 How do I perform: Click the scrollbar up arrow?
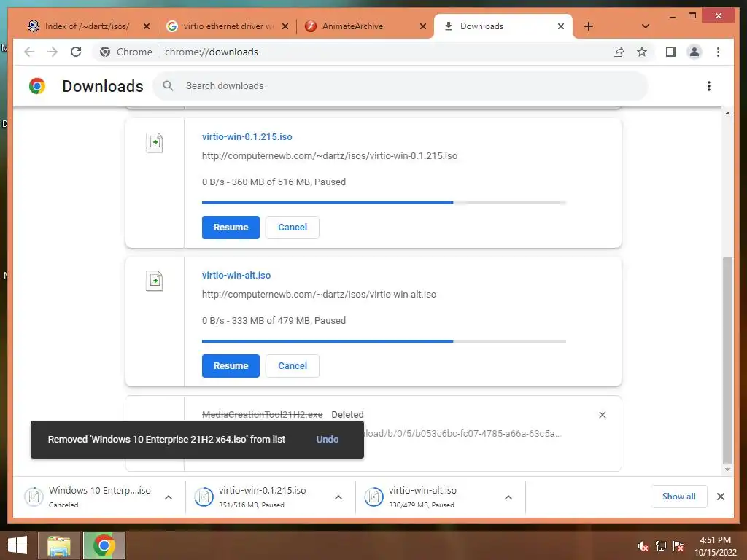tap(727, 113)
